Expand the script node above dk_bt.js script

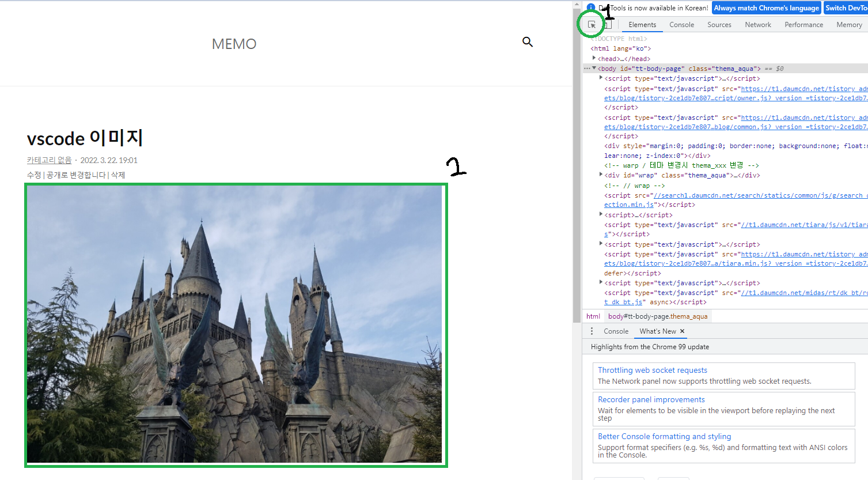pyautogui.click(x=601, y=282)
